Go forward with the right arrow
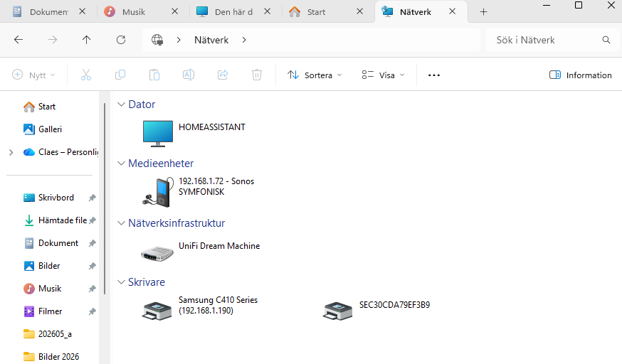 click(x=53, y=40)
